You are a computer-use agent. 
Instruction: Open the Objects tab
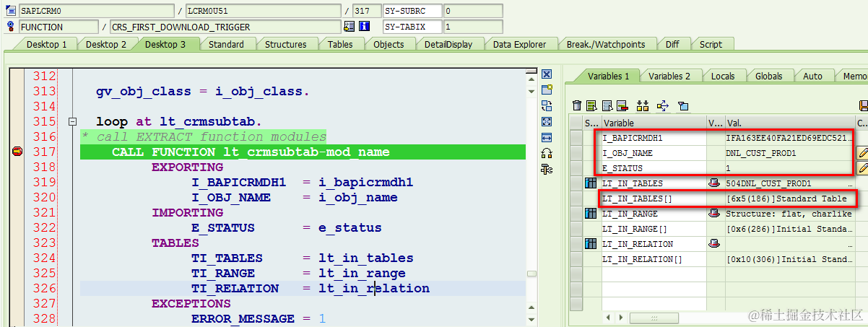389,44
